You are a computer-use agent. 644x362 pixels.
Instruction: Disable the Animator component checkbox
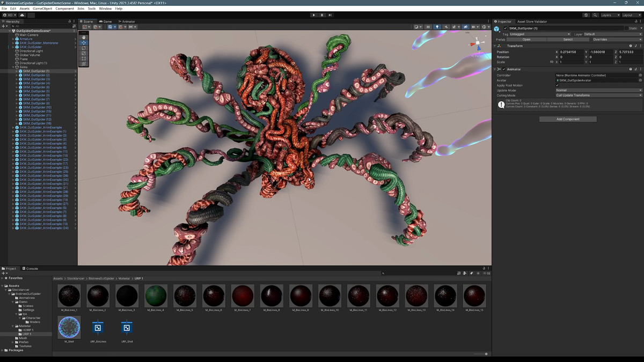pos(504,69)
